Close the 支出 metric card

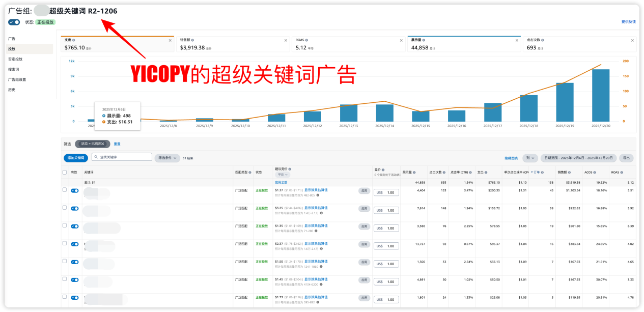click(x=171, y=40)
